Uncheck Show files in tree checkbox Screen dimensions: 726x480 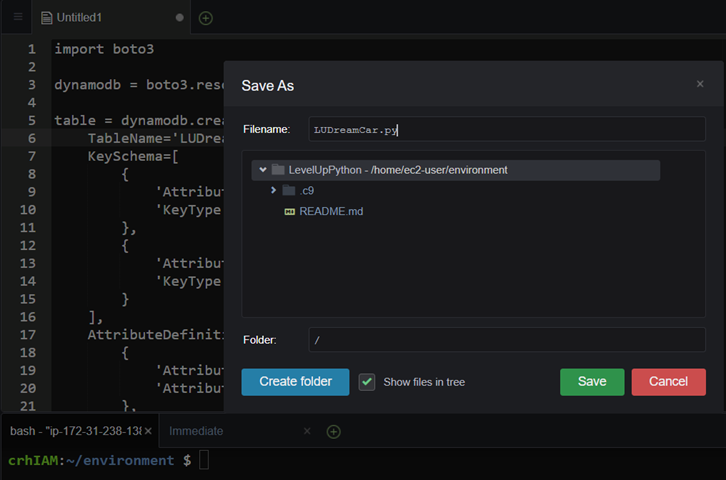coord(367,382)
